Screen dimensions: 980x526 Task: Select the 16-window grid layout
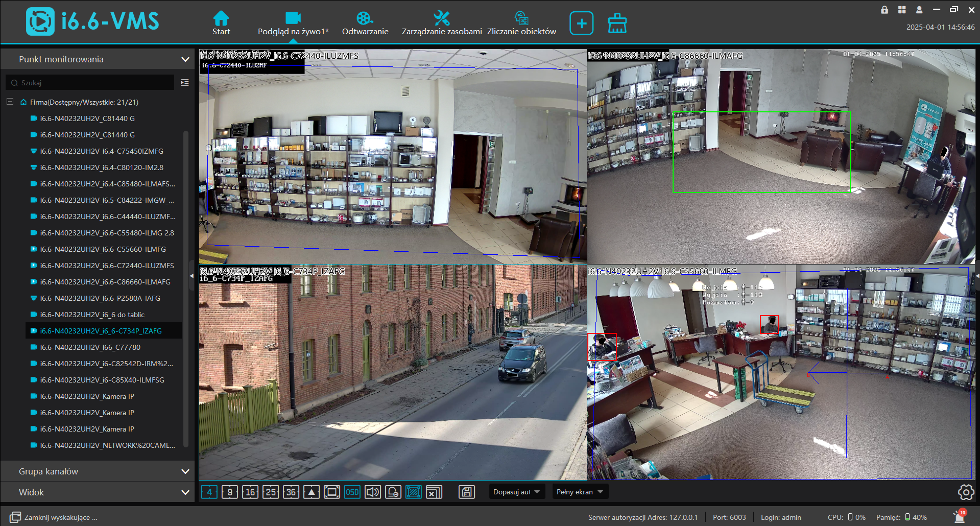coord(250,492)
